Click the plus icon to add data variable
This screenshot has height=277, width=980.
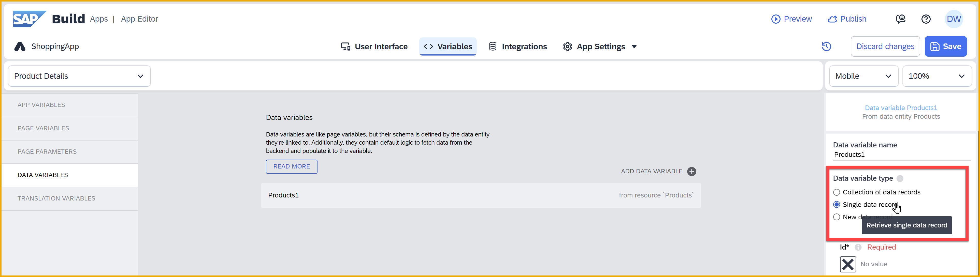(692, 171)
